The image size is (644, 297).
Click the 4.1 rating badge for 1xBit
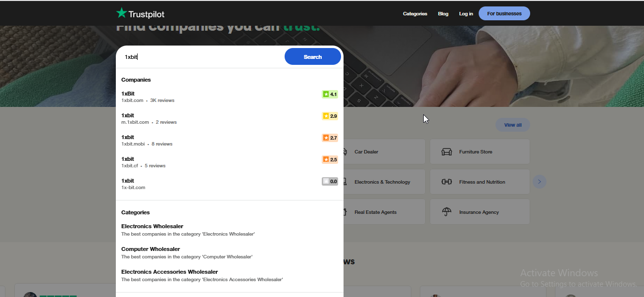[330, 94]
